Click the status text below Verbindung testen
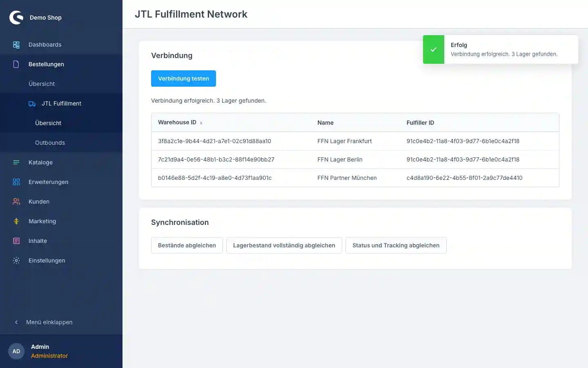Screen dimensions: 588x368 click(209, 101)
